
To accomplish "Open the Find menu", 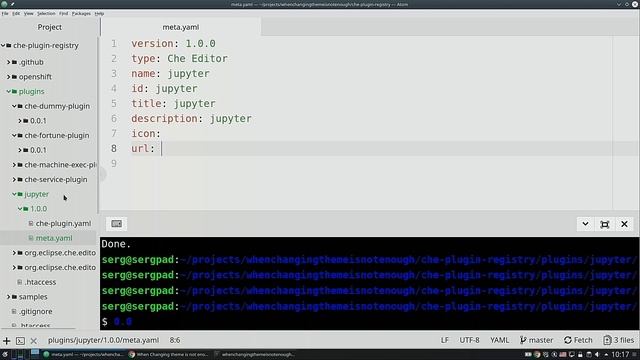I will click(x=64, y=13).
